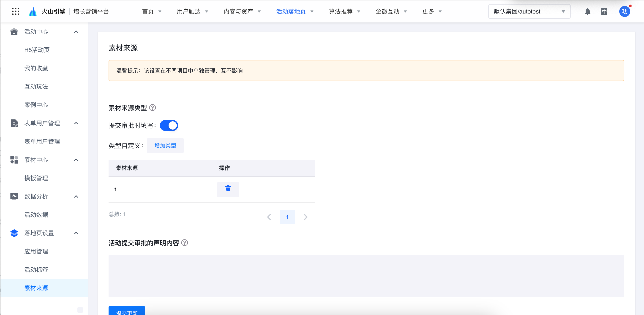Collapse the 落地页设置 section

(x=76, y=233)
